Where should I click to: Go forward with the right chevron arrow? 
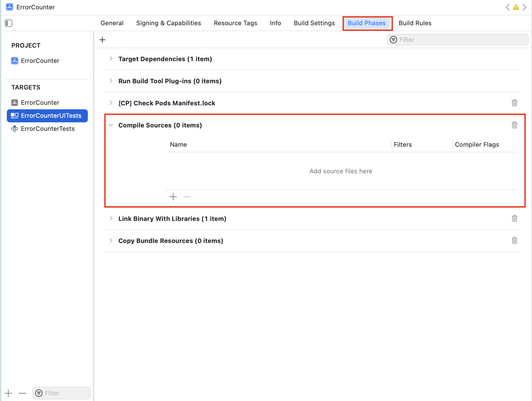click(x=525, y=7)
